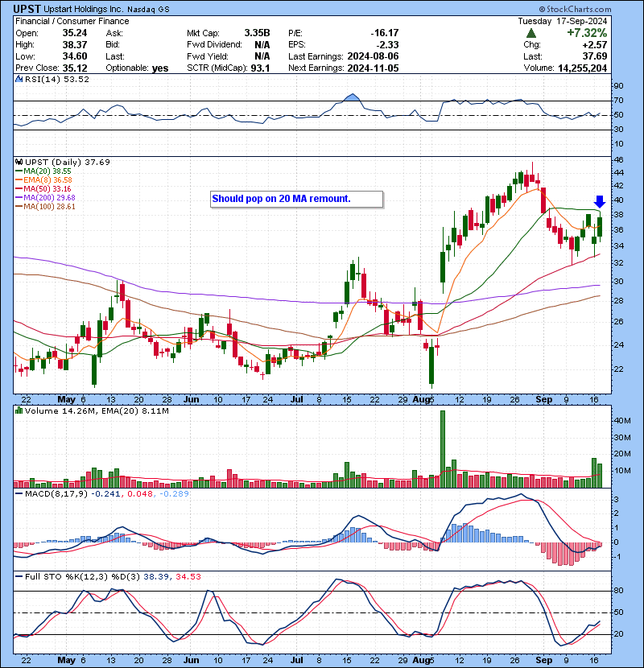This screenshot has height=668, width=644.
Task: Click the Prev Close value 35.12
Action: tap(75, 68)
